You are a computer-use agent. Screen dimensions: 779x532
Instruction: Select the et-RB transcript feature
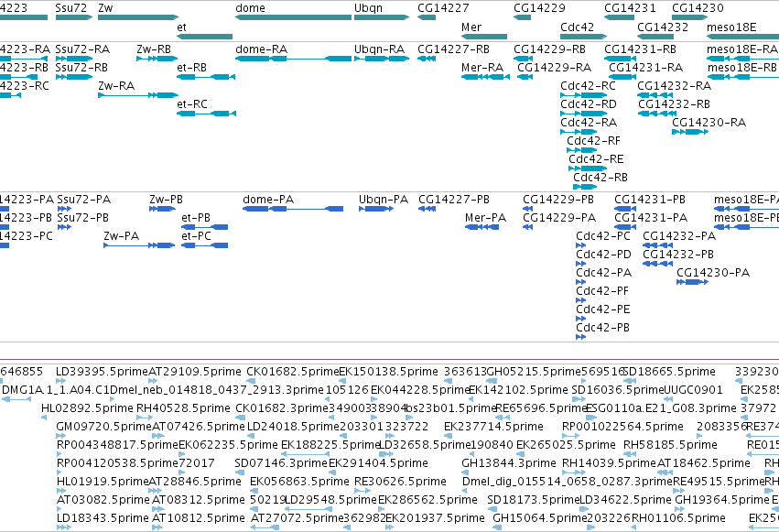click(206, 77)
